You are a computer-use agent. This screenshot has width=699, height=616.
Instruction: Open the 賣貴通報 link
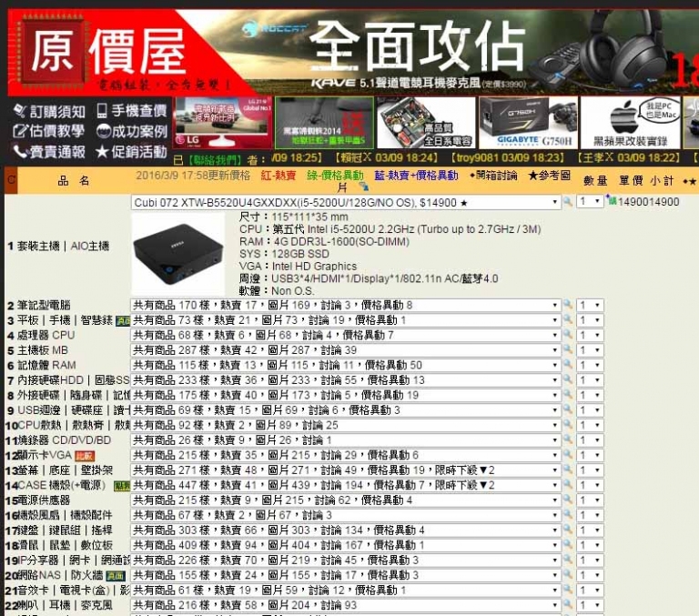(x=49, y=152)
